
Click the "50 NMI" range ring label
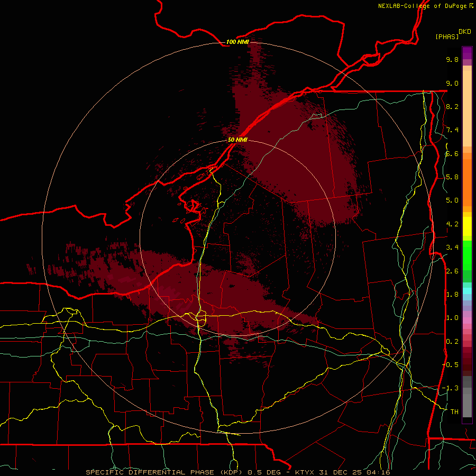pyautogui.click(x=237, y=140)
